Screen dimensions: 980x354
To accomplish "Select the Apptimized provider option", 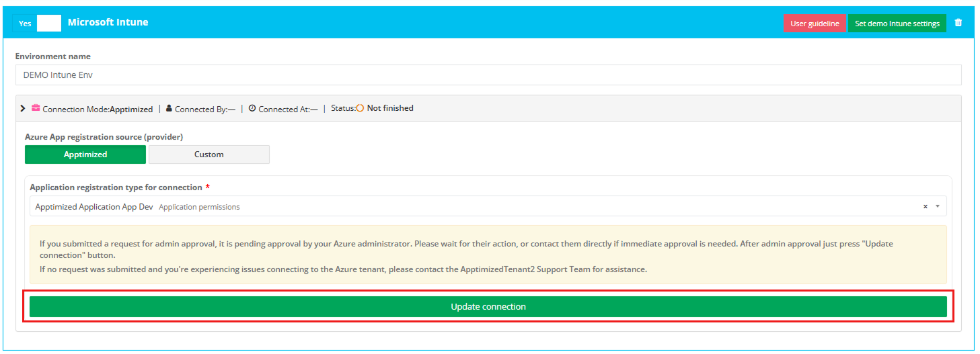I will click(85, 154).
